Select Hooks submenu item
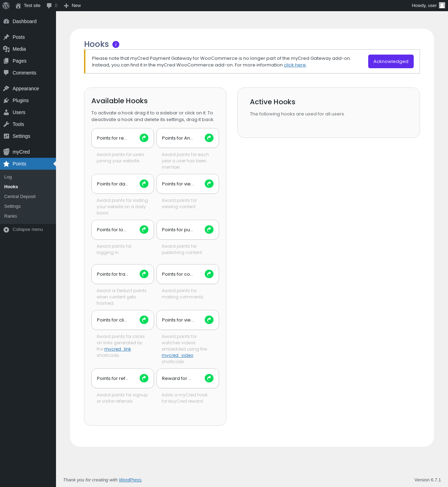The image size is (448, 487). pos(28,187)
